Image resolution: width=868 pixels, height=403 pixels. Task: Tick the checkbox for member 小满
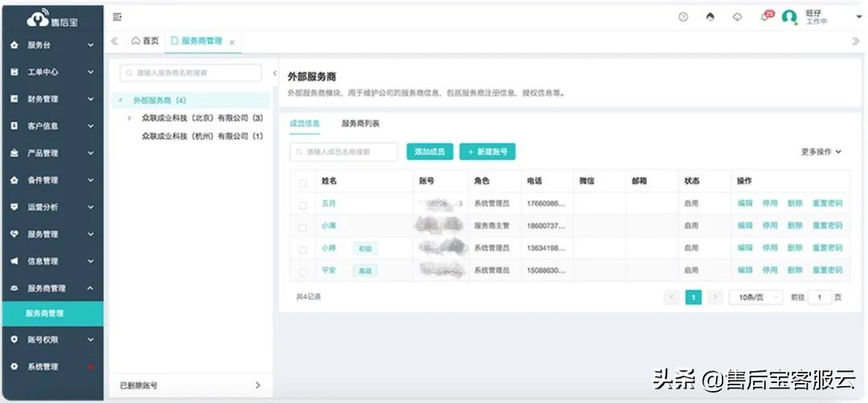(302, 228)
